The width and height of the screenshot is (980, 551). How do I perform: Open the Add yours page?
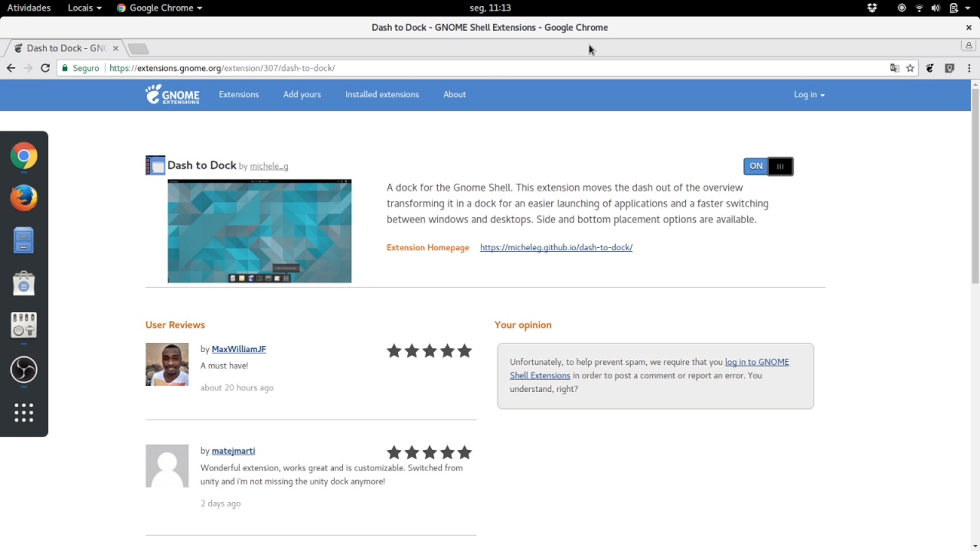point(302,94)
